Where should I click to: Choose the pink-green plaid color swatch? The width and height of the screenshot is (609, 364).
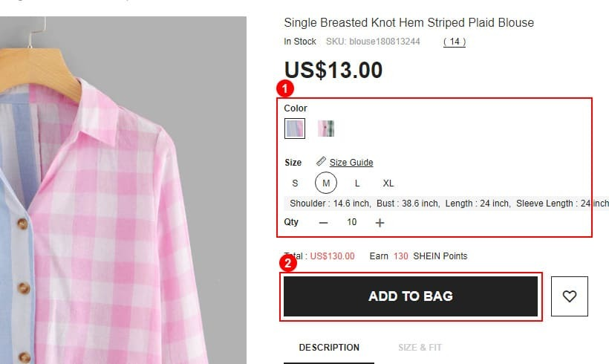[x=326, y=129]
